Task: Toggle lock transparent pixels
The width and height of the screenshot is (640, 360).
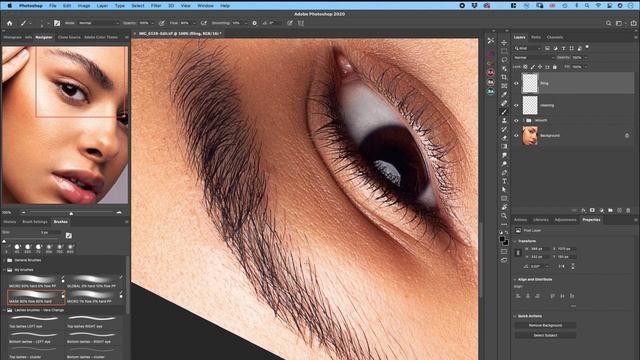Action: 525,67
